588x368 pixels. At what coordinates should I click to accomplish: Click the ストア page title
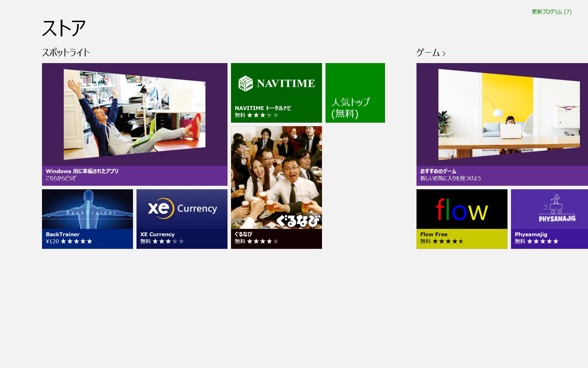[64, 28]
